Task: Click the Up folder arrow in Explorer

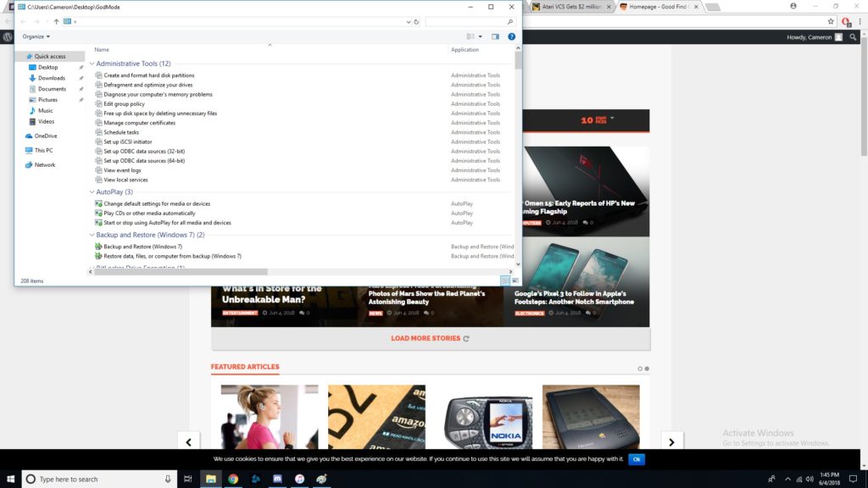Action: coord(56,21)
